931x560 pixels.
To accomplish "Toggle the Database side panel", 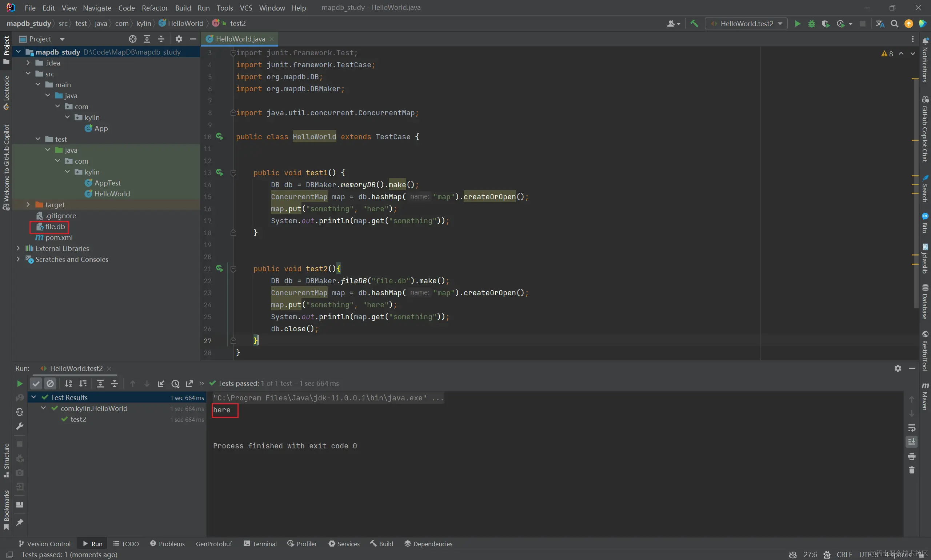I will click(x=925, y=302).
